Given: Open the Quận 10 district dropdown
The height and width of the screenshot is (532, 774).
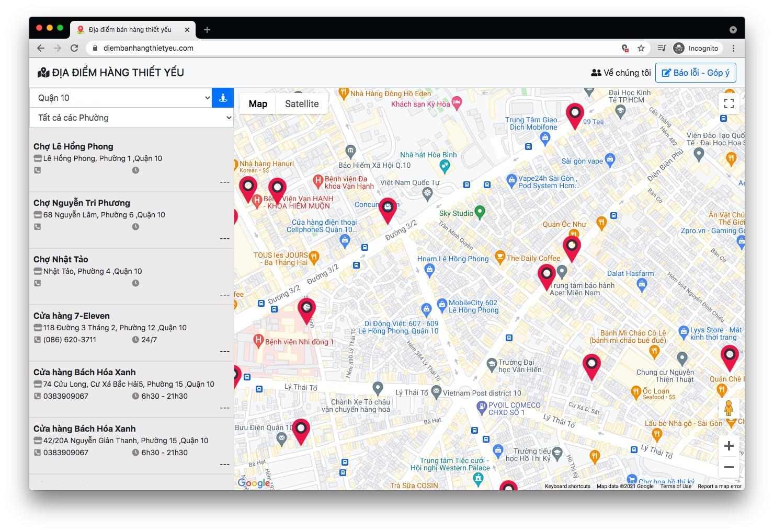Looking at the screenshot, I should coord(121,98).
